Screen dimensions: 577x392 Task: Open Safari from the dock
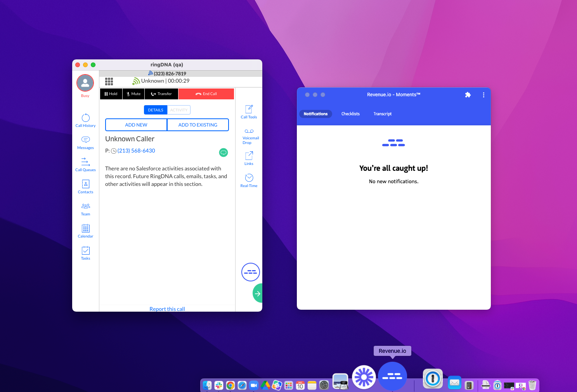coord(242,385)
